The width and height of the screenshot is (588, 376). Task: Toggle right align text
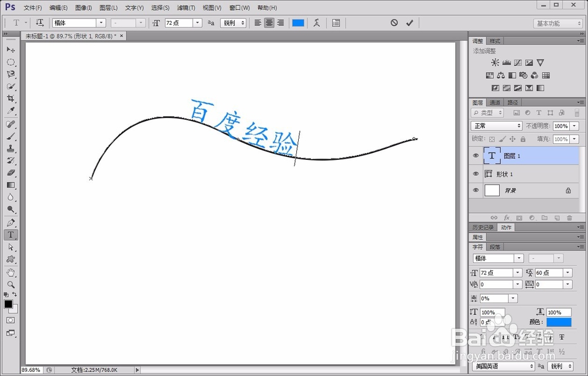280,23
